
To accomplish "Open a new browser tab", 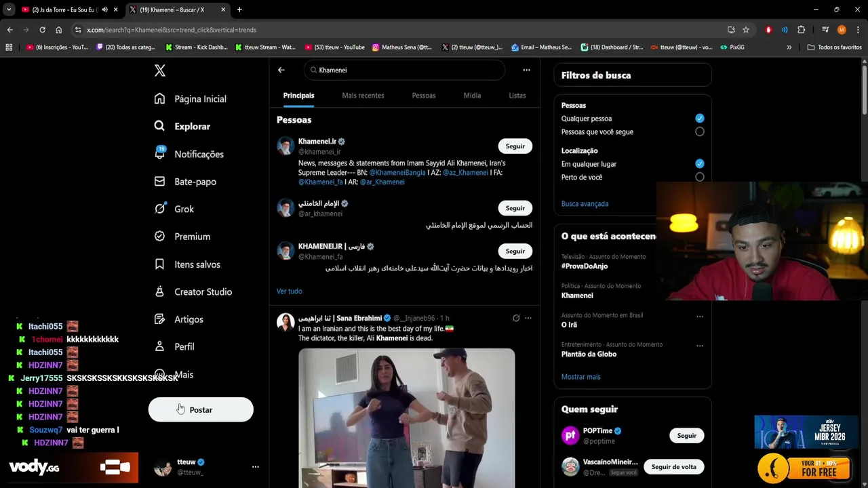I will 239,9.
